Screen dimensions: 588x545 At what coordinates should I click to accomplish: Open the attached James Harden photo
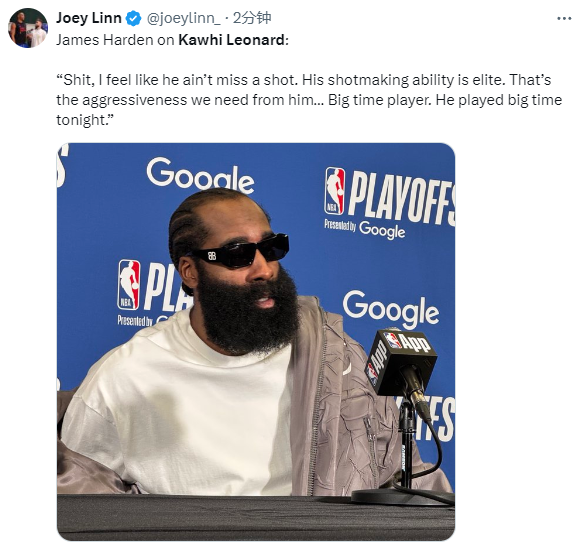click(256, 342)
